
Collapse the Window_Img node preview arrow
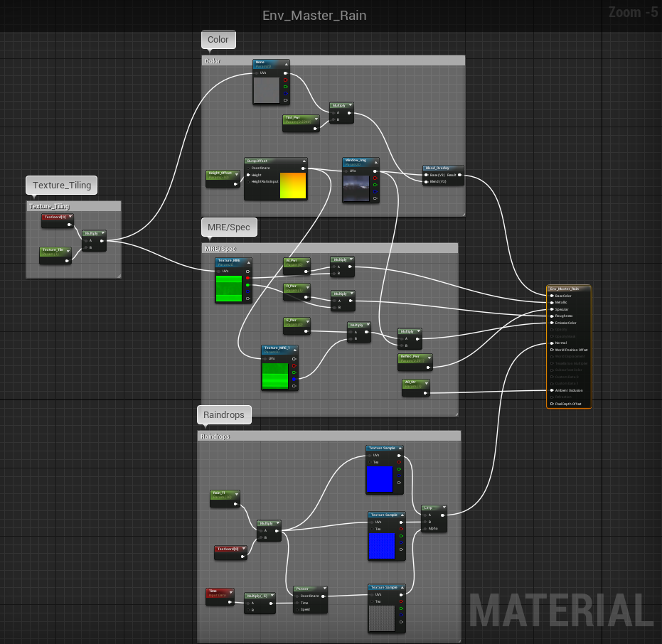point(375,162)
